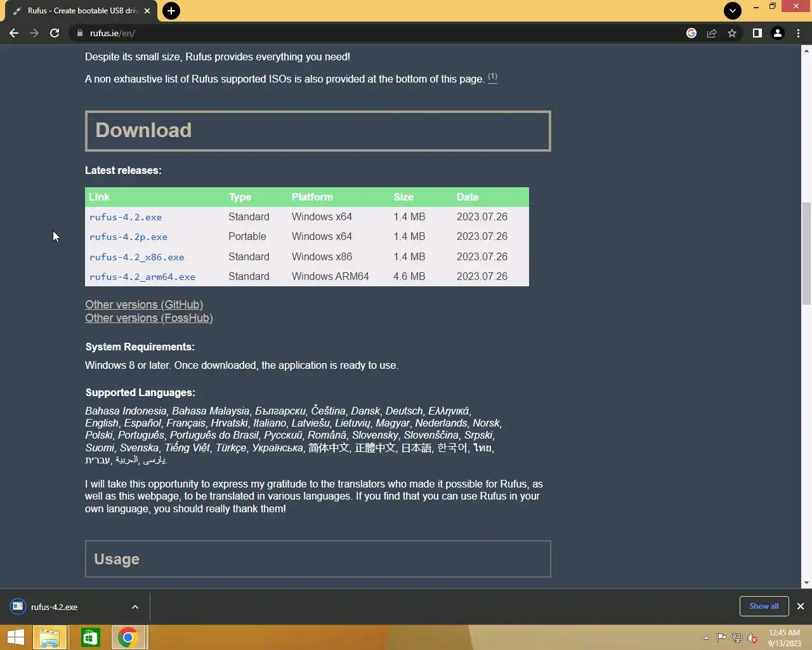The image size is (812, 650).
Task: Click Latest releases label
Action: [123, 170]
